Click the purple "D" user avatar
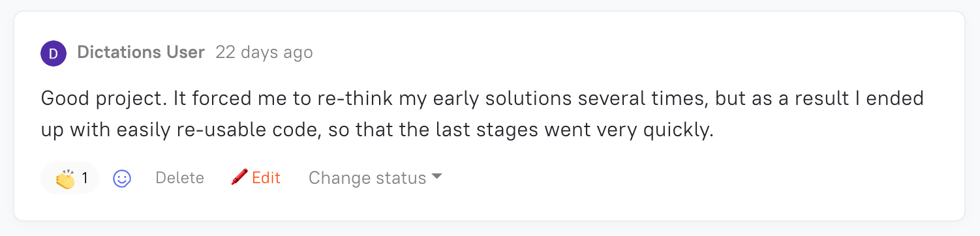Image resolution: width=980 pixels, height=236 pixels. coord(54,53)
